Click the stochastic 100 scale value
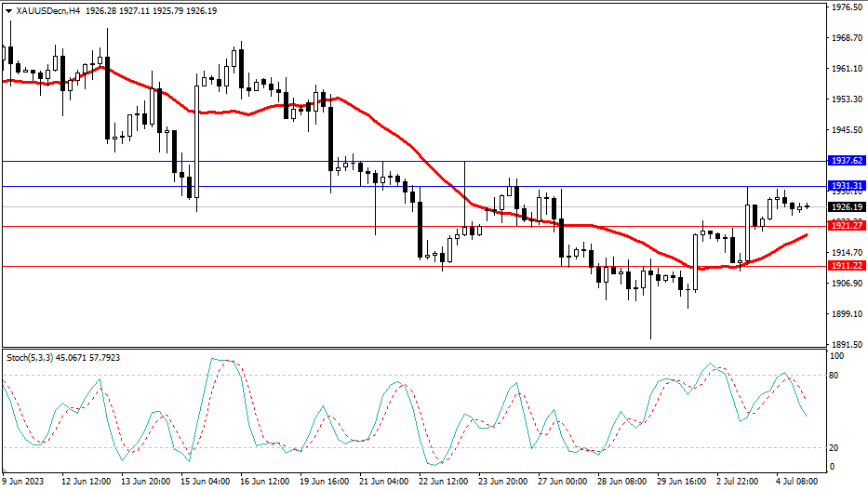The height and width of the screenshot is (490, 868). coord(836,356)
